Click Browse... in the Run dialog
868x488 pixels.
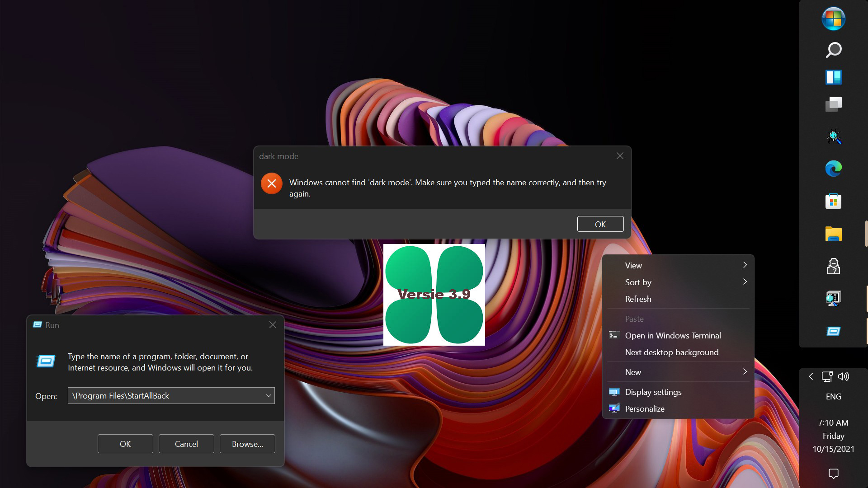[x=247, y=444]
